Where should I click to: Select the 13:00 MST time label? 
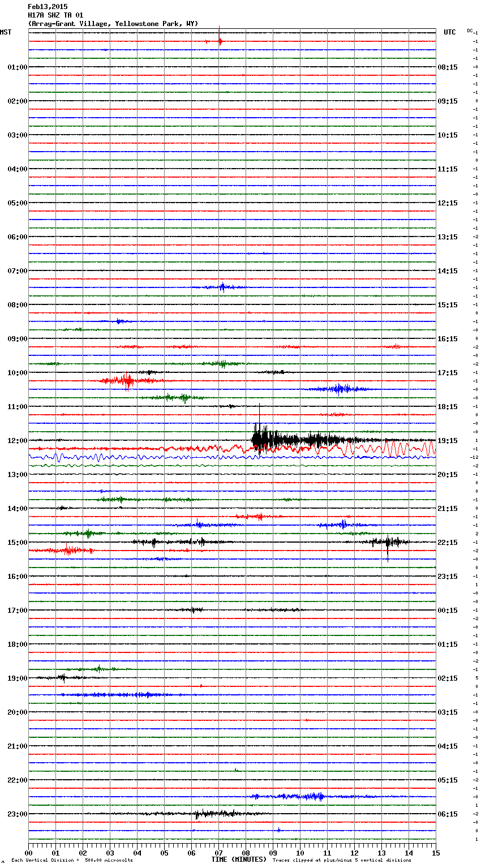(x=18, y=475)
